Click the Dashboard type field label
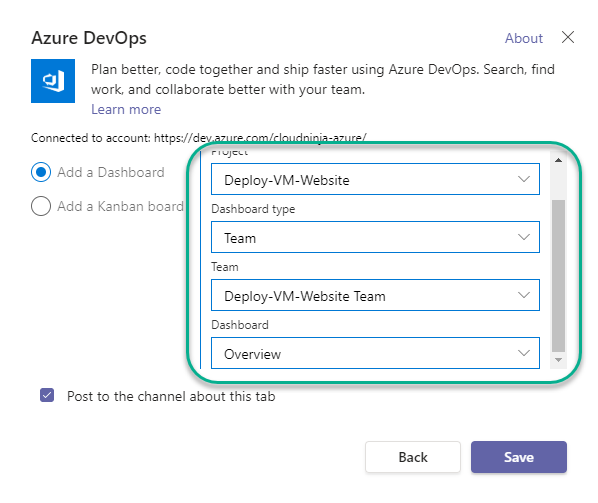 tap(253, 209)
